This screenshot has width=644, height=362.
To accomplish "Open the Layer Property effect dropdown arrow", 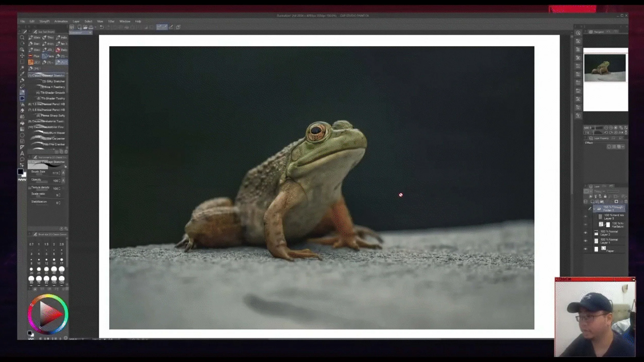I will tap(623, 146).
